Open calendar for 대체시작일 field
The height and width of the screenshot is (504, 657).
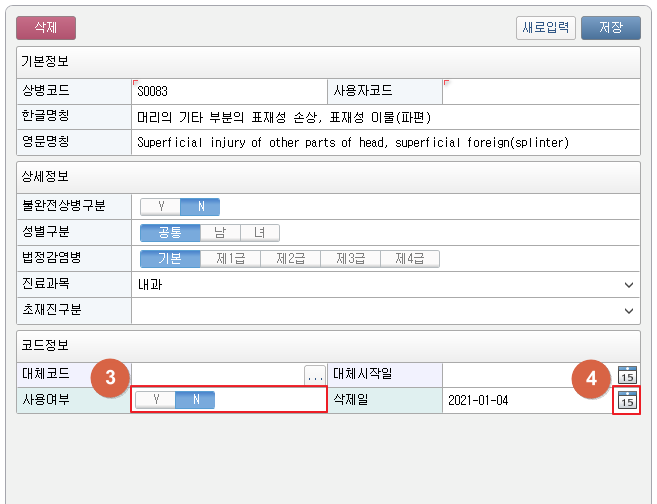[627, 375]
